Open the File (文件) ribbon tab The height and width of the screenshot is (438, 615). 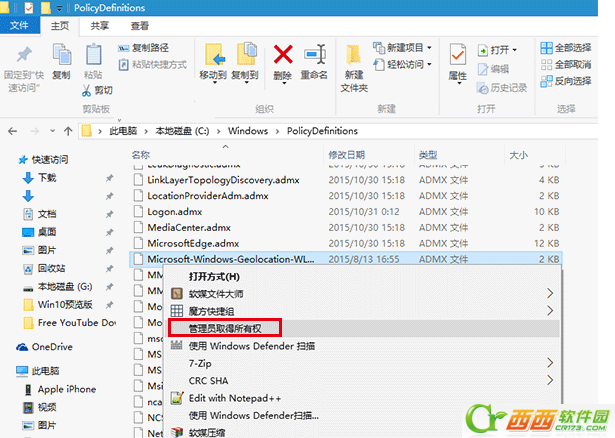19,25
